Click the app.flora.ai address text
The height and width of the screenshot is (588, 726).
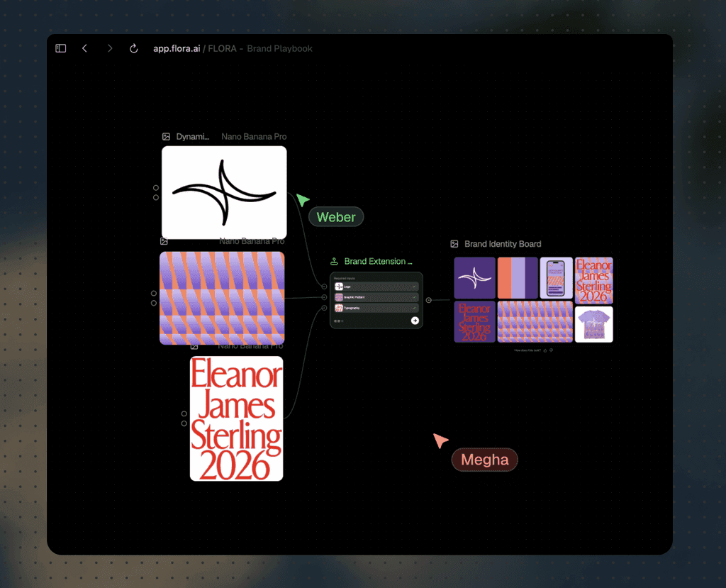(x=177, y=49)
